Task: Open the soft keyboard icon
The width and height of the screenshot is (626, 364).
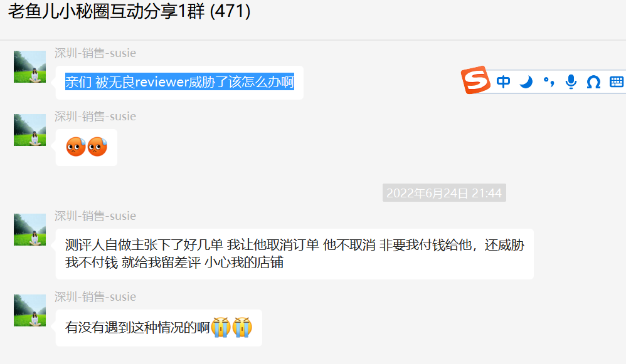Action: (617, 81)
